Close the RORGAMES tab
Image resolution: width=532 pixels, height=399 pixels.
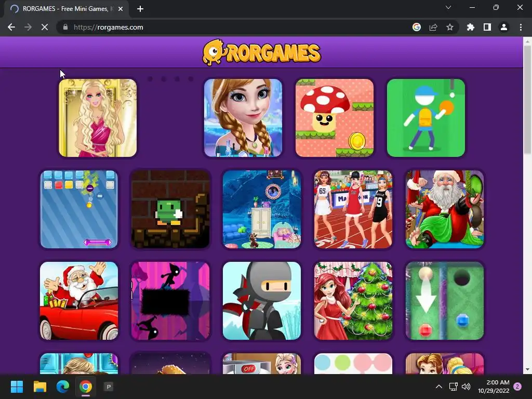pos(121,9)
